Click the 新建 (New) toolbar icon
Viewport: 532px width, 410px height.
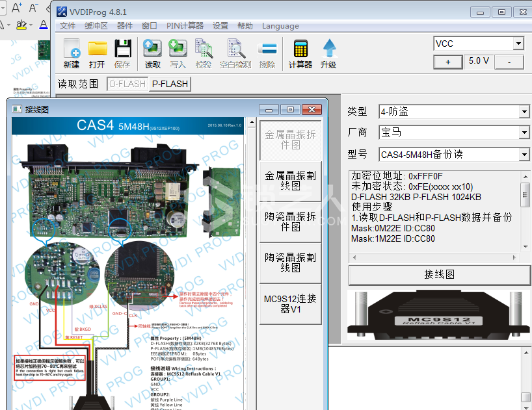click(72, 53)
